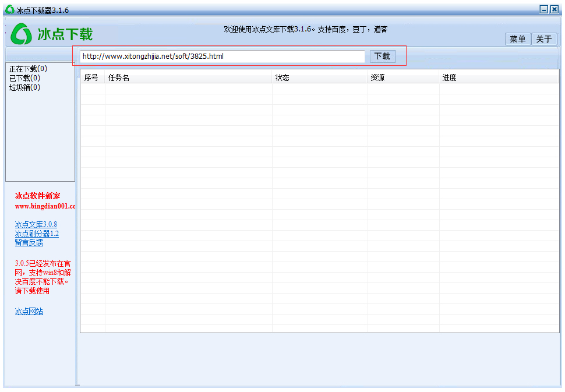Click the 进度 column header
The image size is (565, 392).
pyautogui.click(x=449, y=77)
